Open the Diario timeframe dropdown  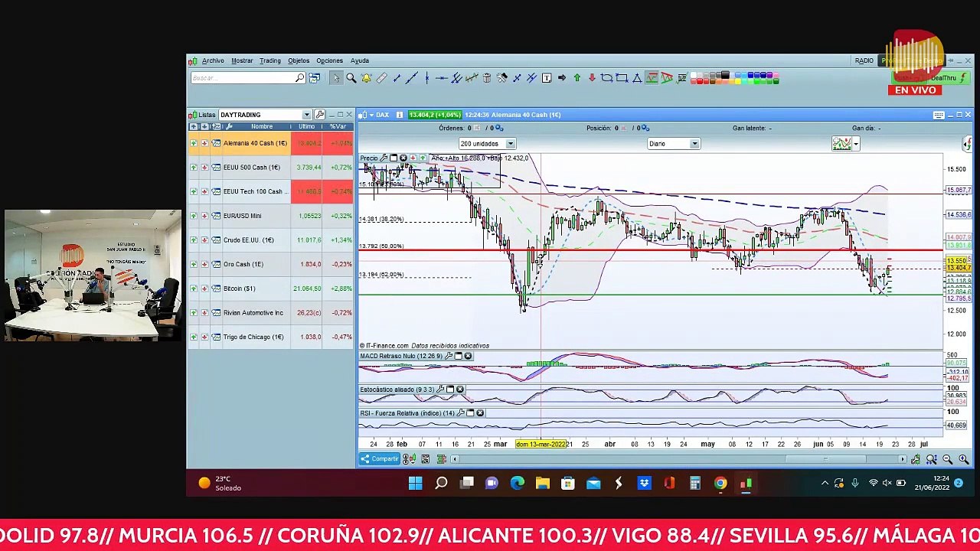pyautogui.click(x=694, y=144)
